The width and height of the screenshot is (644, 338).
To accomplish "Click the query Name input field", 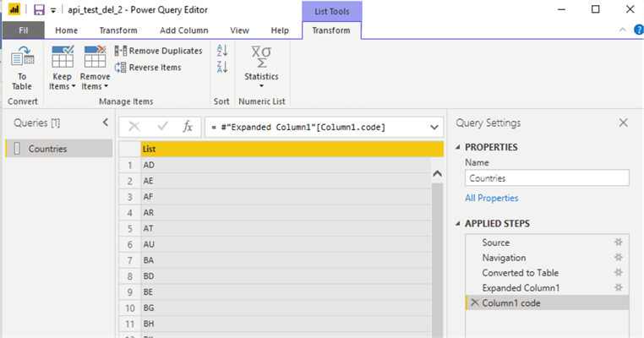I will tap(547, 178).
